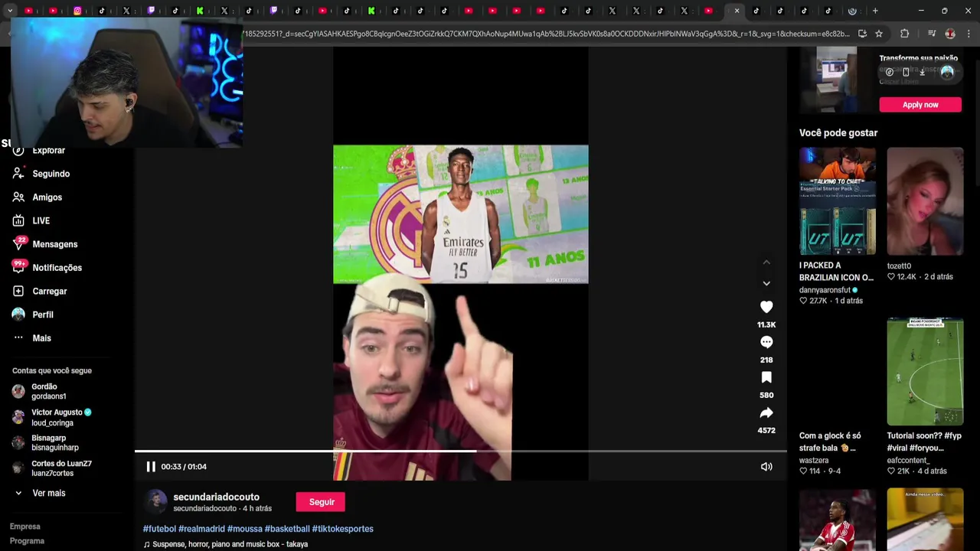Click the install app icon in address bar
Viewport: 980px width, 551px height.
862,34
